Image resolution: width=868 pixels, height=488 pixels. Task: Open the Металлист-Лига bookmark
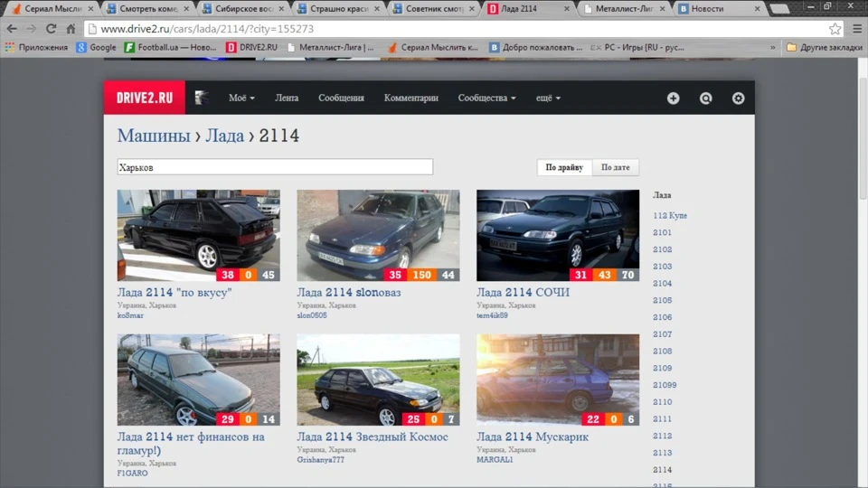click(331, 48)
